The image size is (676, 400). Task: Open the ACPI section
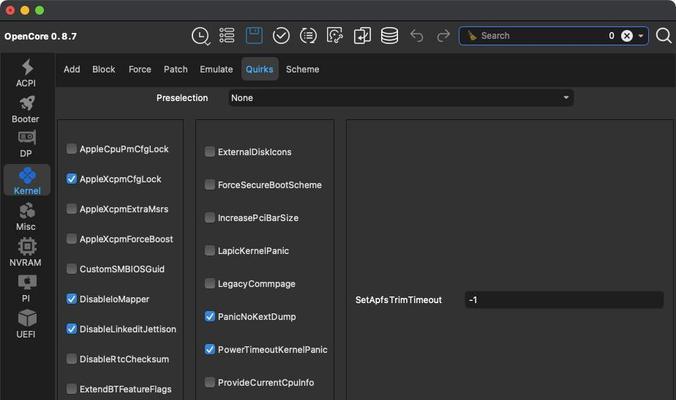point(26,73)
